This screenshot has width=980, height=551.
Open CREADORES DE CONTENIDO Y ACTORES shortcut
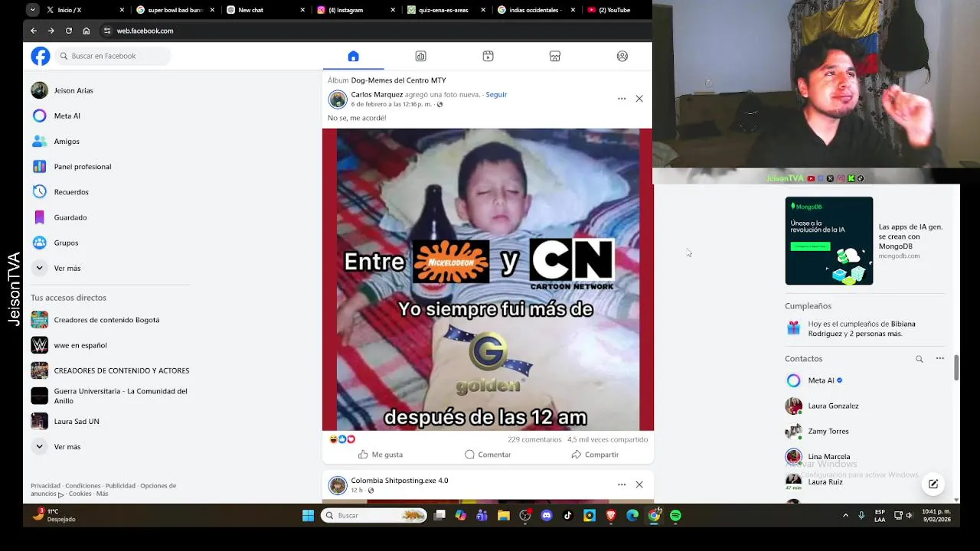[110, 370]
